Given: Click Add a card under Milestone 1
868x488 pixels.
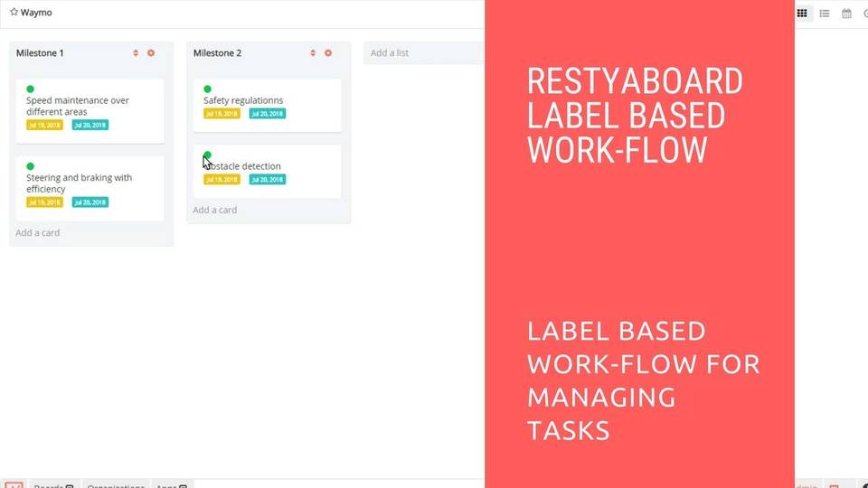Looking at the screenshot, I should click(x=38, y=232).
